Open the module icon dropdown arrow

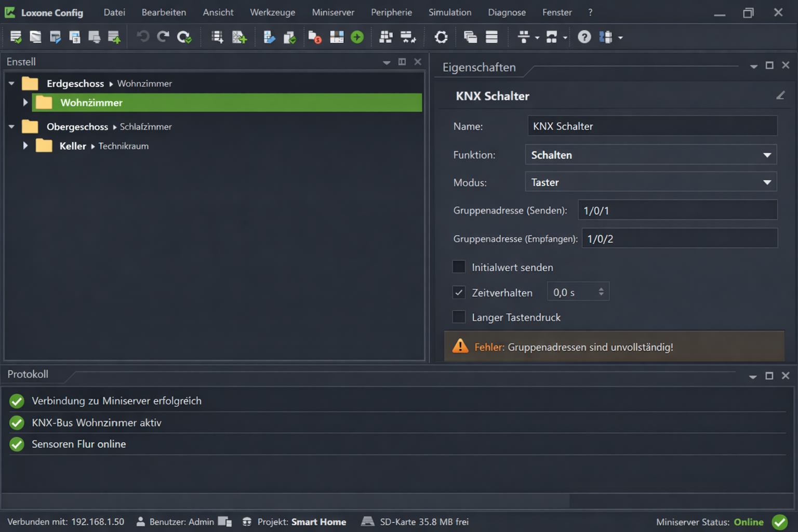coord(620,38)
